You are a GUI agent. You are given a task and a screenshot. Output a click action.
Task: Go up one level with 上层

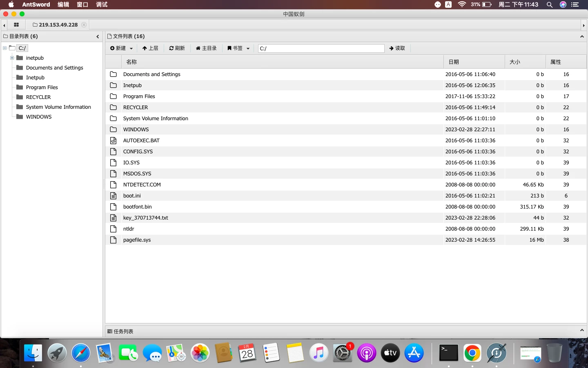150,48
